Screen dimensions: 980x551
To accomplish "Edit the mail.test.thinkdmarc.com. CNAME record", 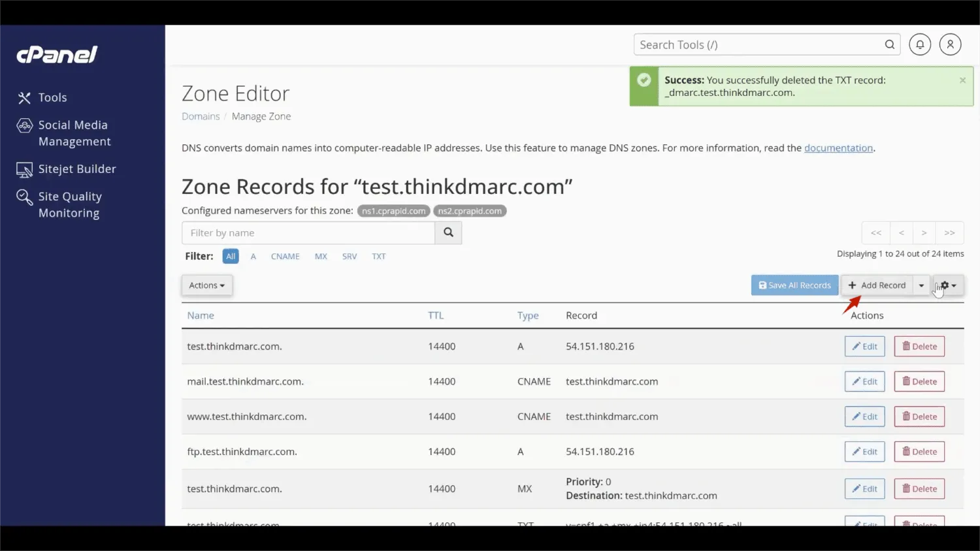I will coord(864,382).
